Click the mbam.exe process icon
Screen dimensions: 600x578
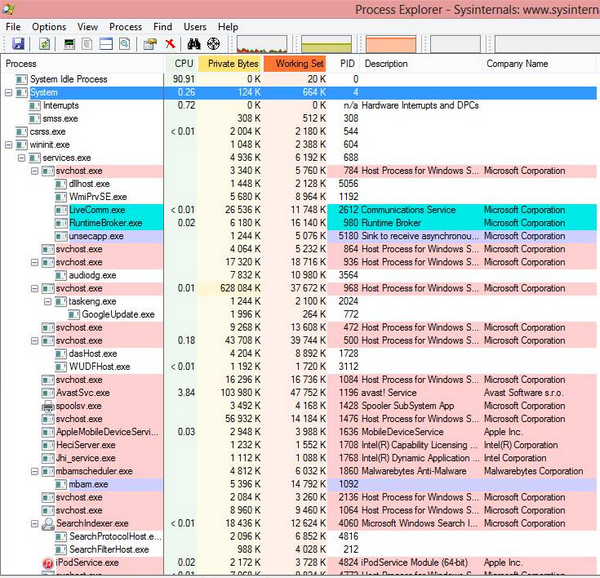tap(61, 484)
